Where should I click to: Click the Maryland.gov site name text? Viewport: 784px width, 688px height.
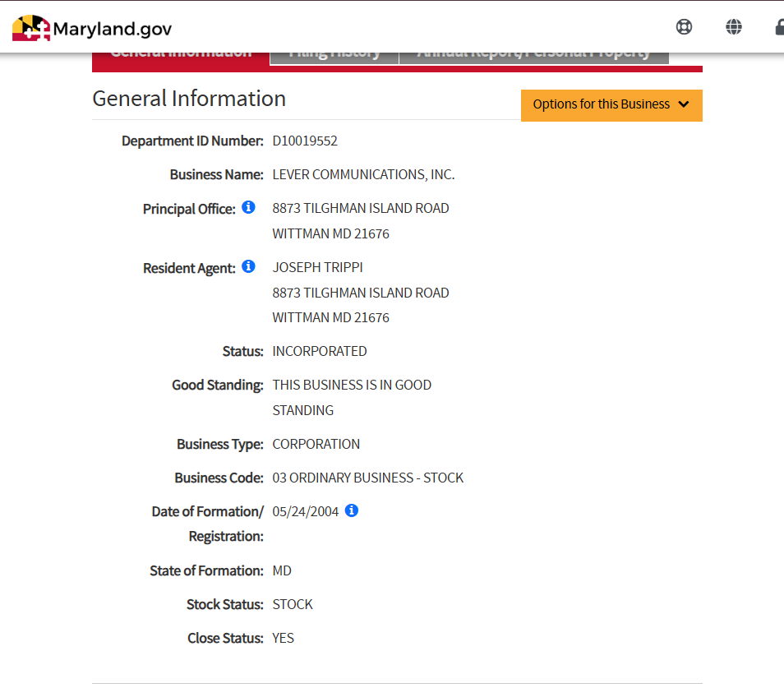(113, 30)
